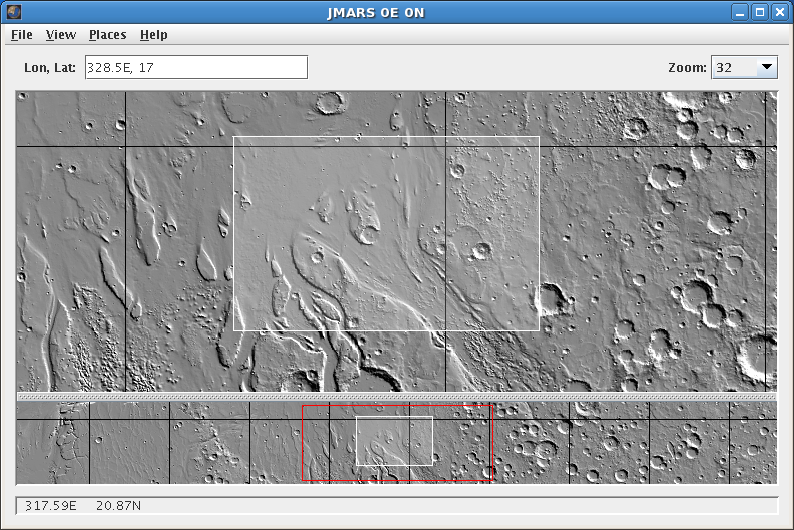This screenshot has width=794, height=530.
Task: Open the View menu
Action: [x=61, y=35]
